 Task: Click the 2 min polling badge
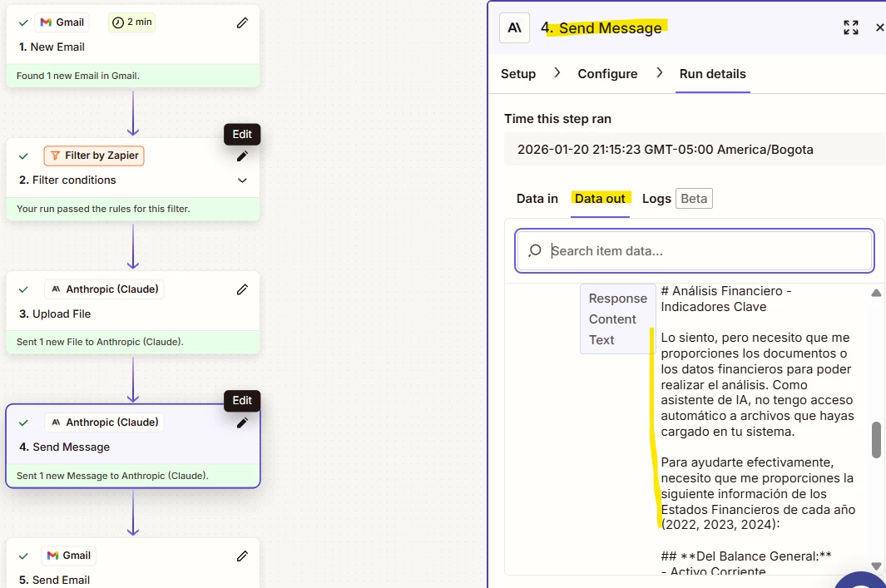pyautogui.click(x=131, y=22)
